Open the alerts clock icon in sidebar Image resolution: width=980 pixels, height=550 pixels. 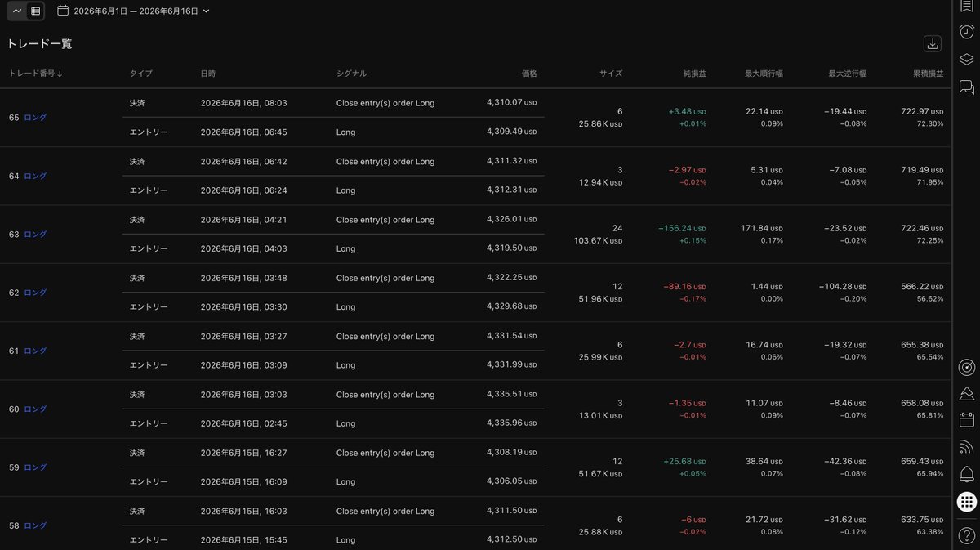[966, 32]
